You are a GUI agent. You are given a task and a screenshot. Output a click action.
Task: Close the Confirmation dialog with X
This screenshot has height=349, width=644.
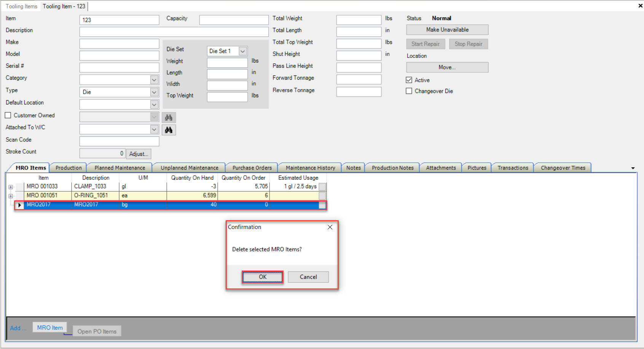coord(330,227)
